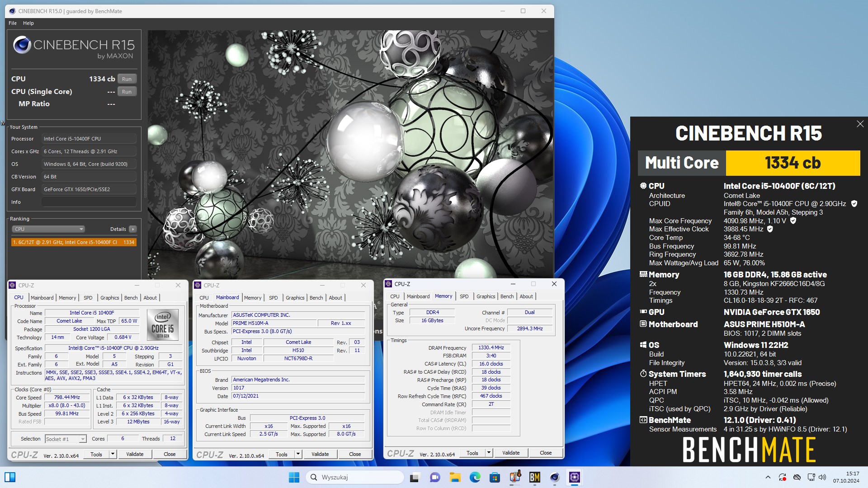Open the Ranking CPU dropdown in Cinebench
Screen dimensions: 868x488
pos(48,229)
